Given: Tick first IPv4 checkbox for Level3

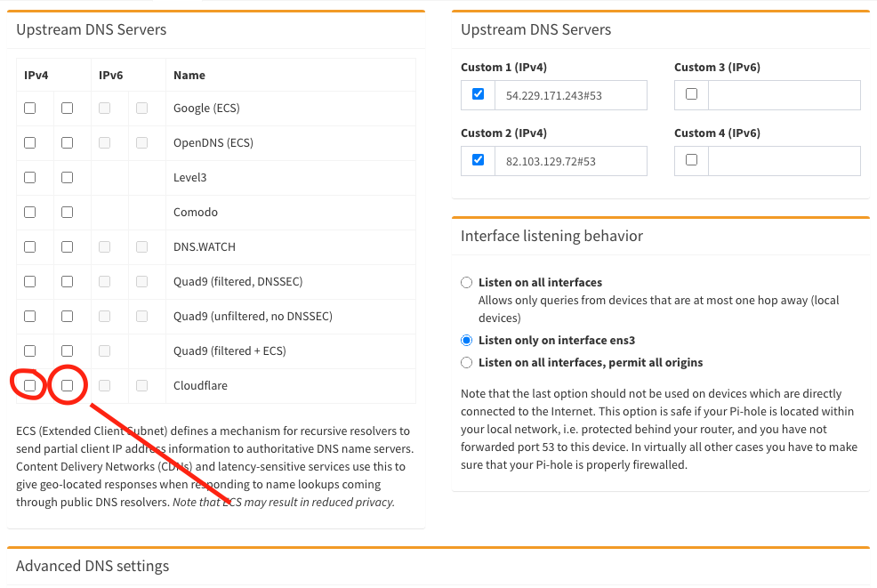Looking at the screenshot, I should point(30,177).
